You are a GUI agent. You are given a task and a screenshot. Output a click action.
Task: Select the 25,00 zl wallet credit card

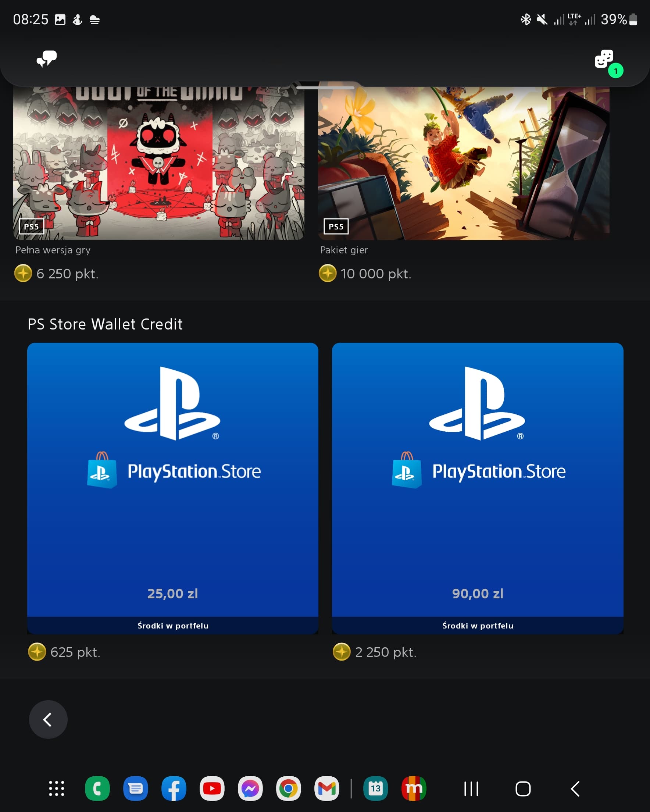point(172,488)
